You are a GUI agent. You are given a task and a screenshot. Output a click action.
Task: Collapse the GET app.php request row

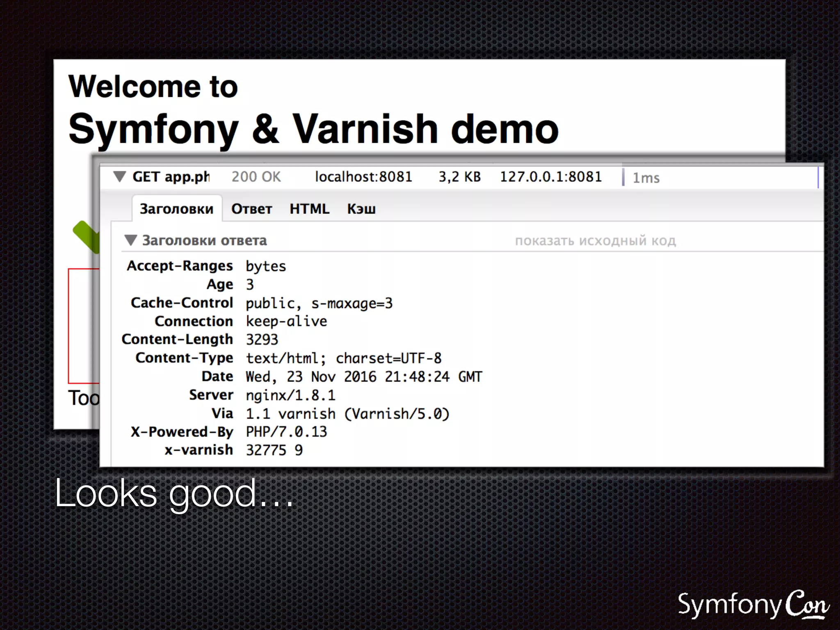pyautogui.click(x=119, y=177)
